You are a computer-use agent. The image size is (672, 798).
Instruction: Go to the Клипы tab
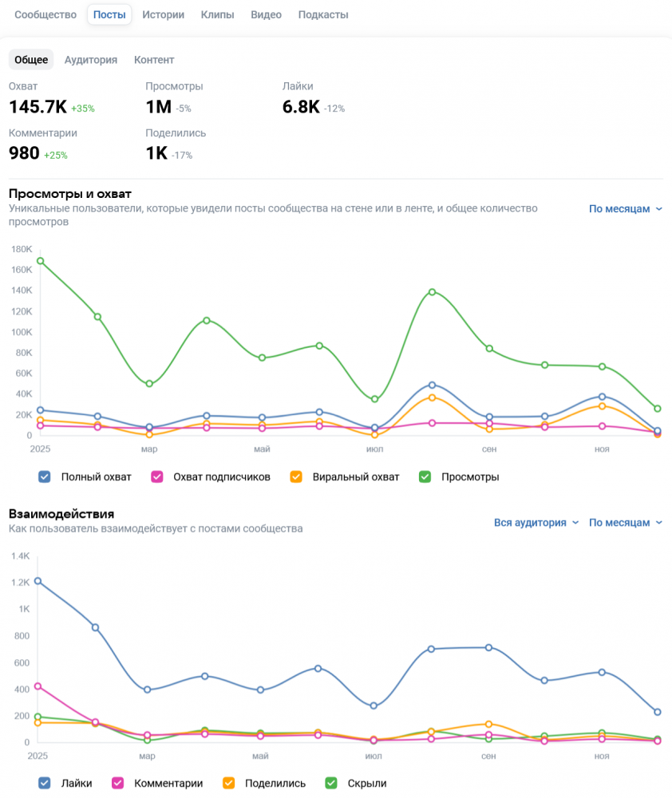point(217,14)
